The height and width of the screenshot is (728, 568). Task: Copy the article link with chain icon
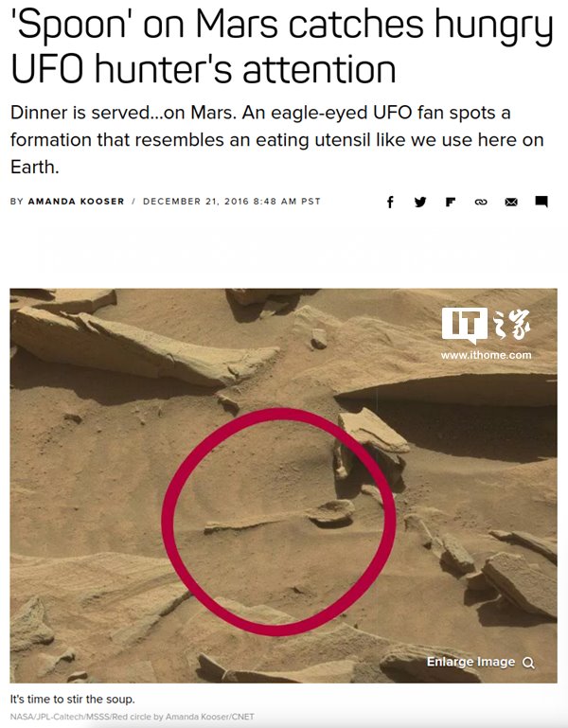coord(481,202)
